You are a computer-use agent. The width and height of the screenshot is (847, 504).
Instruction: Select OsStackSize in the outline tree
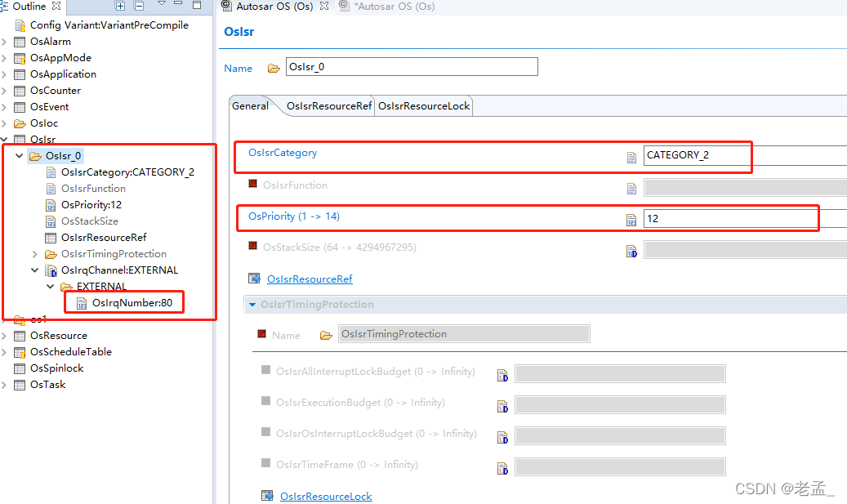coord(90,221)
